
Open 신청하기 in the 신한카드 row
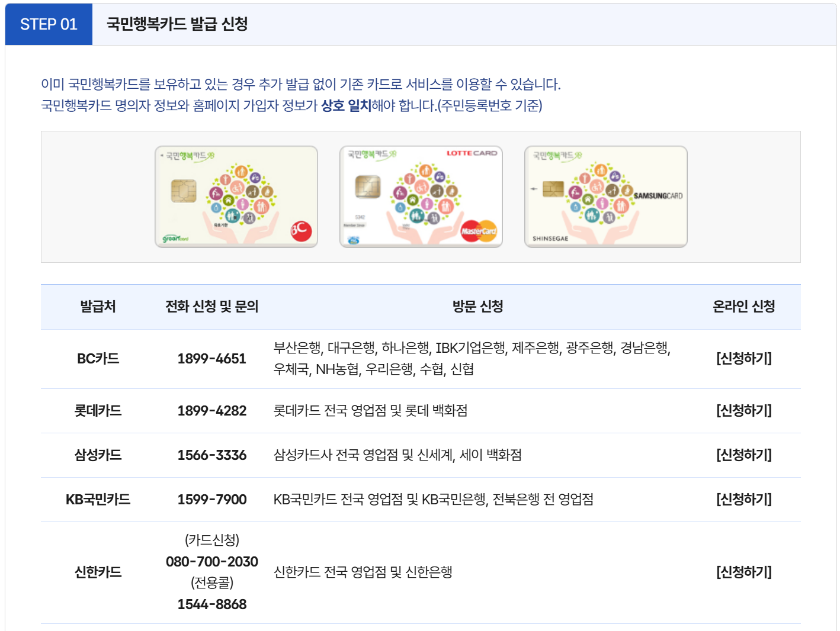click(x=744, y=572)
